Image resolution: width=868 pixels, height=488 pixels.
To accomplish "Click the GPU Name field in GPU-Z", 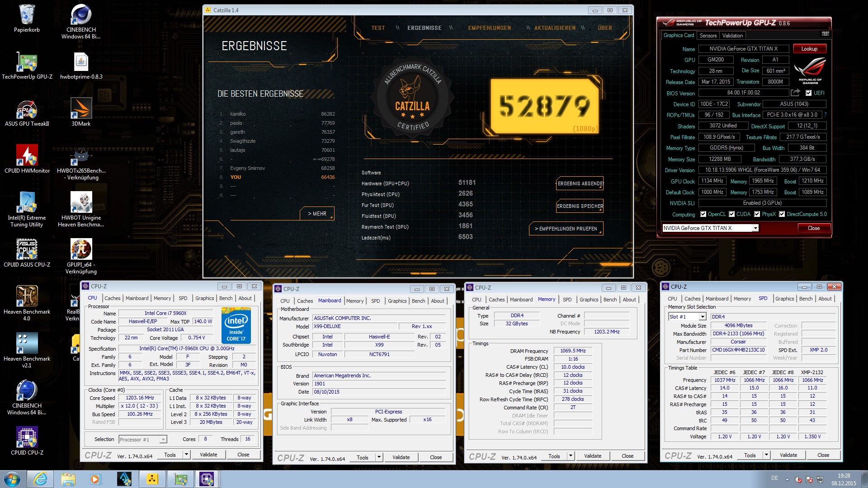I will (x=743, y=49).
